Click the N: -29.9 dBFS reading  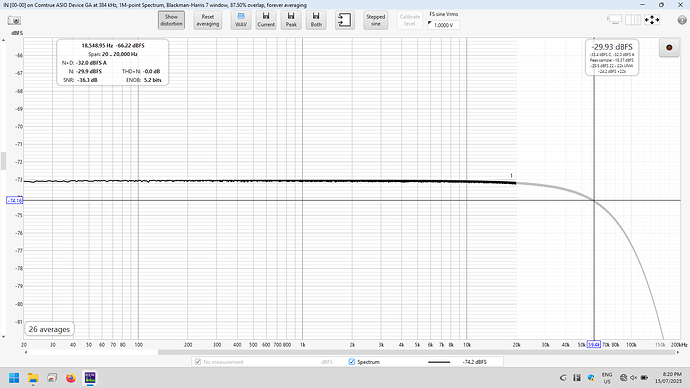(x=85, y=71)
